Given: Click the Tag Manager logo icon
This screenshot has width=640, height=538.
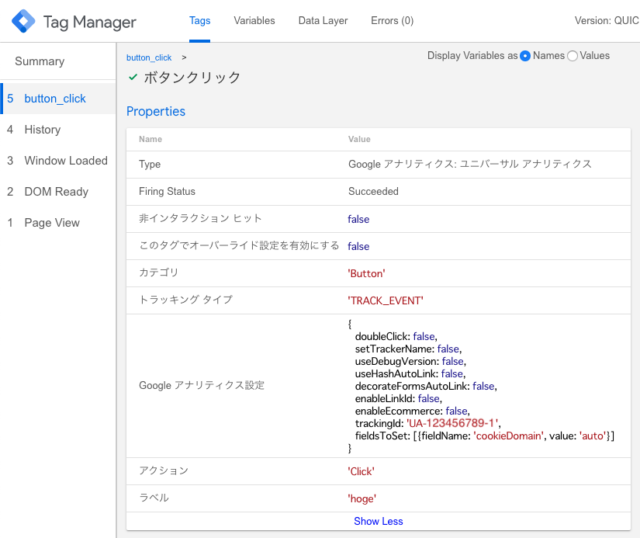Looking at the screenshot, I should [x=23, y=21].
